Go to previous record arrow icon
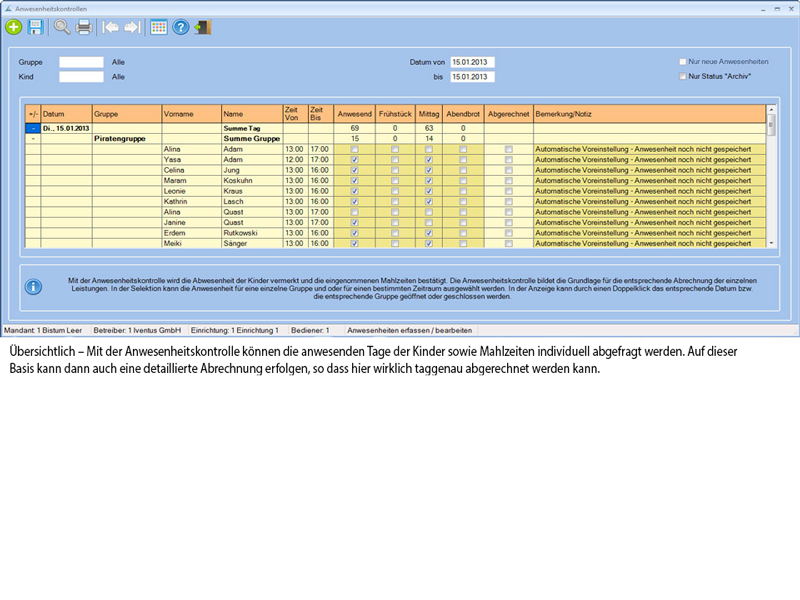This screenshot has width=800, height=600. 111,27
